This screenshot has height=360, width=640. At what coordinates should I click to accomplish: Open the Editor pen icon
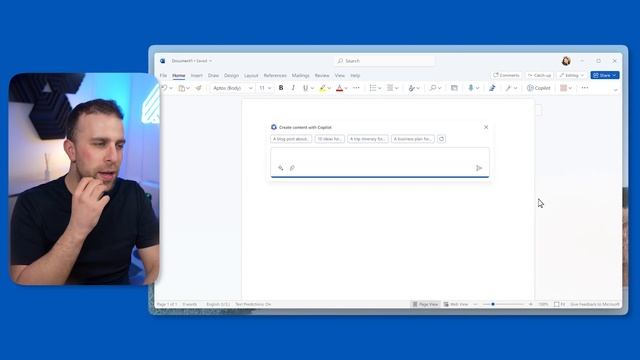tap(492, 88)
